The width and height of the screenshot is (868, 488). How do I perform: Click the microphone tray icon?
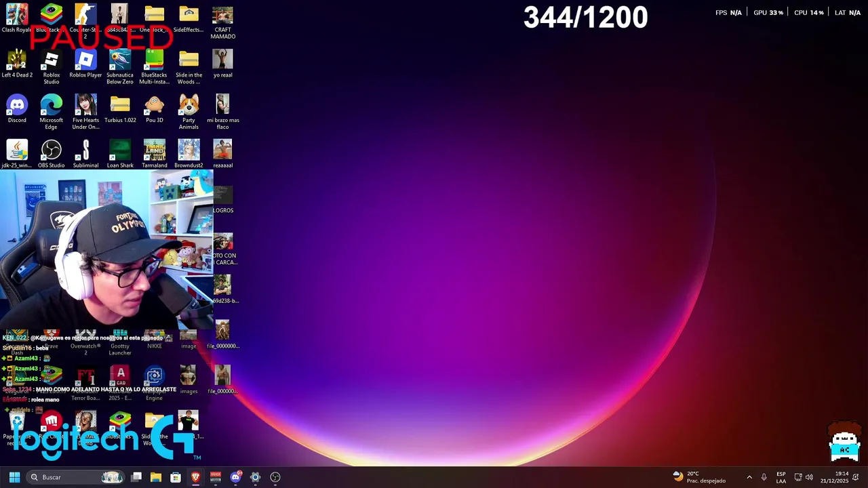point(764,477)
